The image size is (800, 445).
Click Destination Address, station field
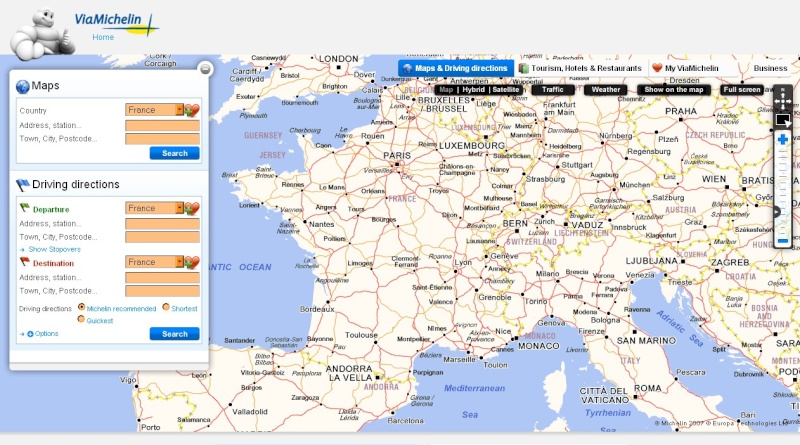click(x=162, y=278)
